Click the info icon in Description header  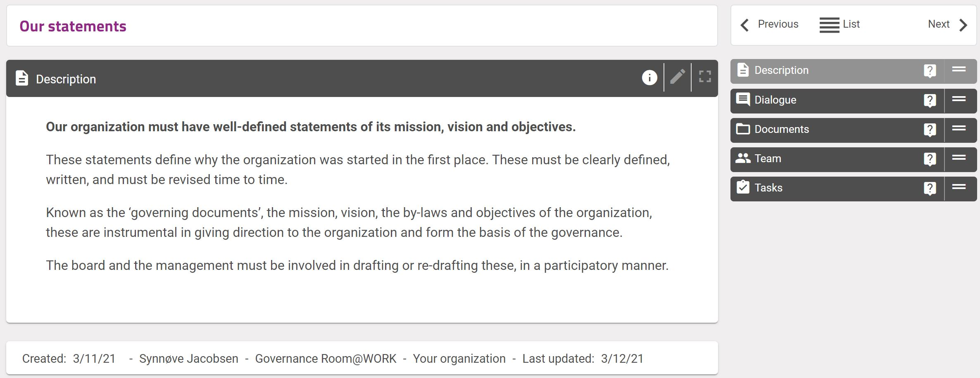649,77
